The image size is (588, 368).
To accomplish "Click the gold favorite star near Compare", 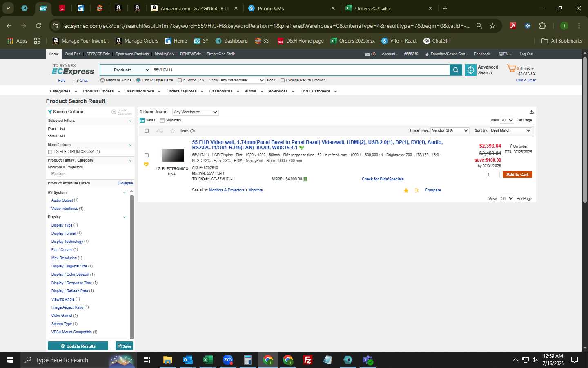I will click(x=406, y=191).
